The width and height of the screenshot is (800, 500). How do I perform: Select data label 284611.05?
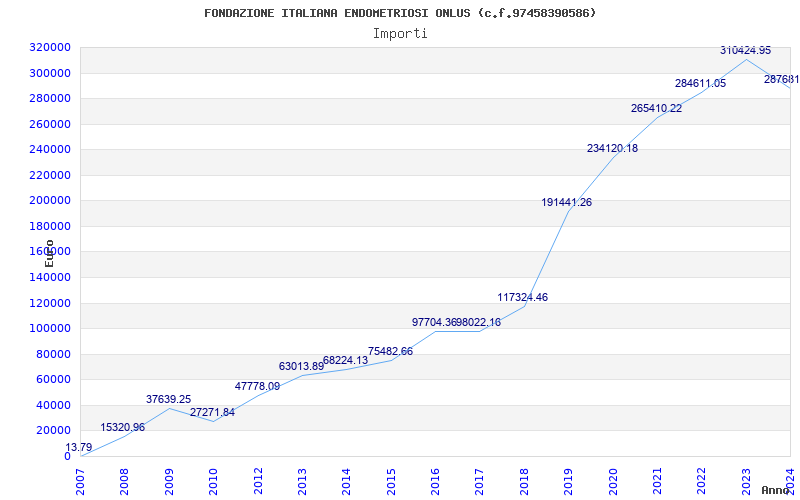pos(700,84)
